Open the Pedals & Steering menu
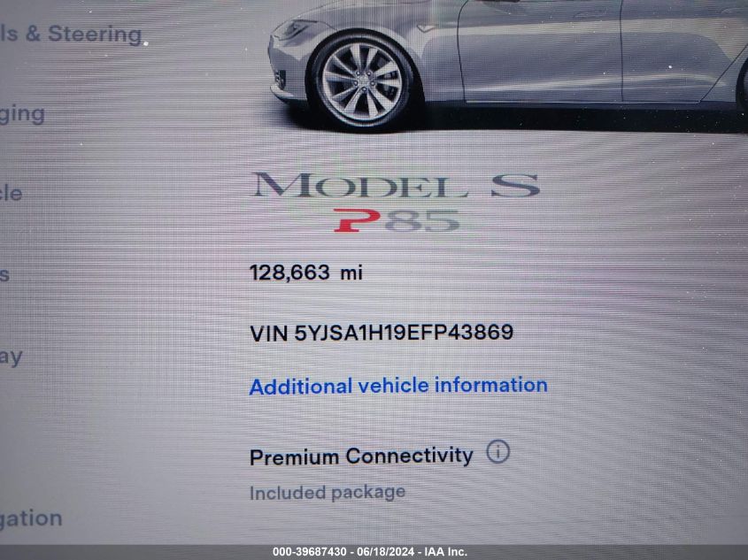 pyautogui.click(x=72, y=35)
